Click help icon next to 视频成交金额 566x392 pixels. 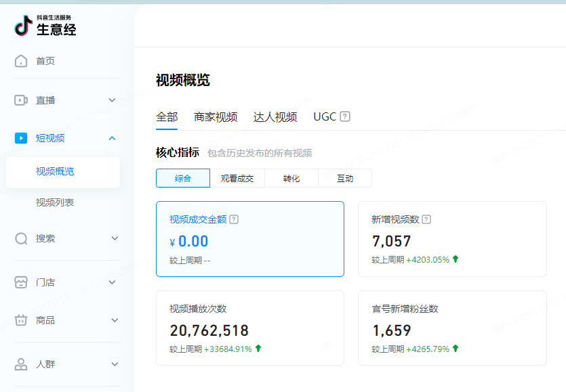click(234, 219)
